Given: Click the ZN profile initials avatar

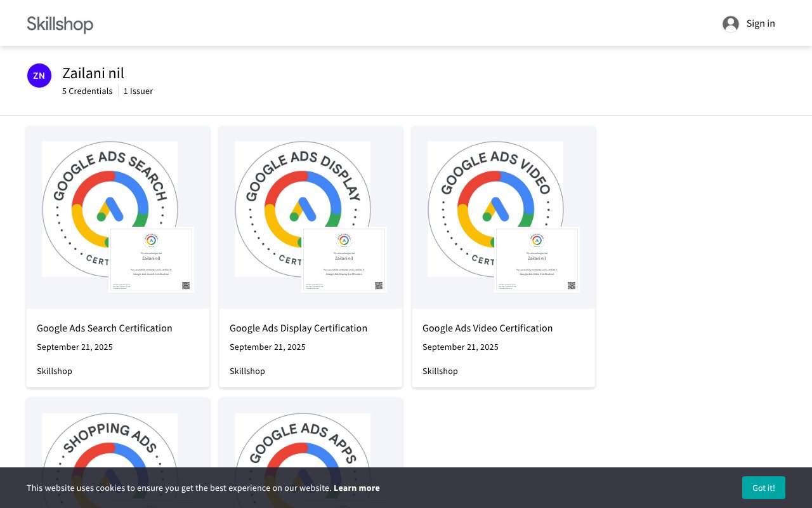Looking at the screenshot, I should click(x=39, y=76).
